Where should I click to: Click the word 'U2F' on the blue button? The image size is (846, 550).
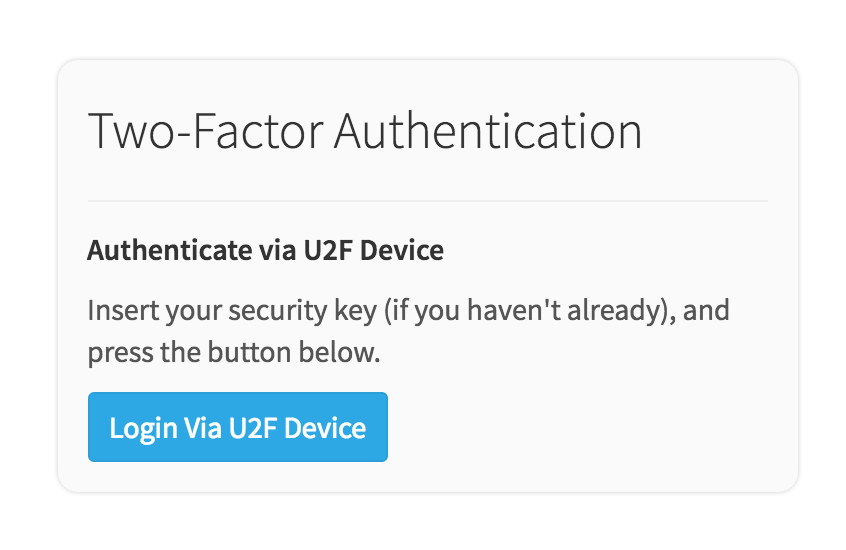252,428
